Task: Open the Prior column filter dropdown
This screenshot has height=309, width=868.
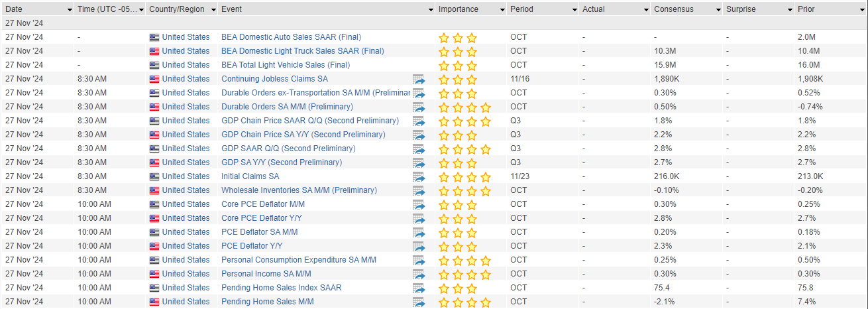Action: (861, 10)
